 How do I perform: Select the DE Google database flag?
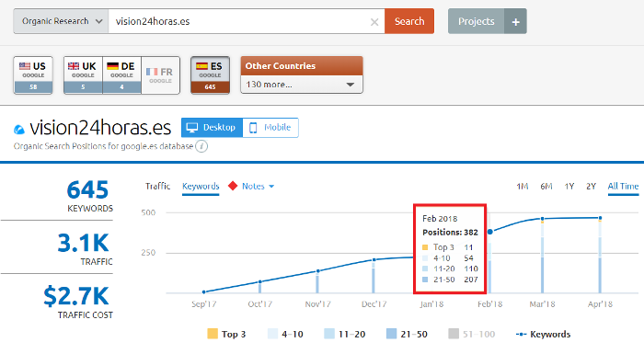(122, 75)
